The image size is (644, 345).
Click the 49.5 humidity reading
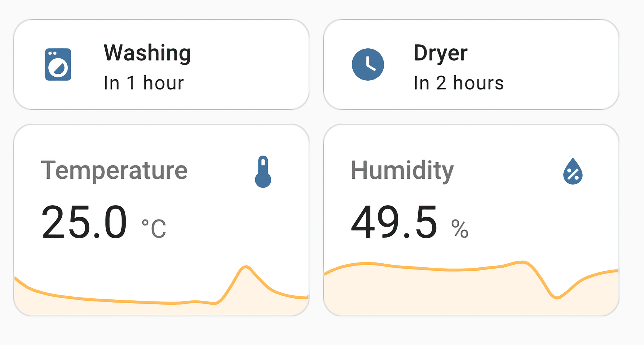394,222
